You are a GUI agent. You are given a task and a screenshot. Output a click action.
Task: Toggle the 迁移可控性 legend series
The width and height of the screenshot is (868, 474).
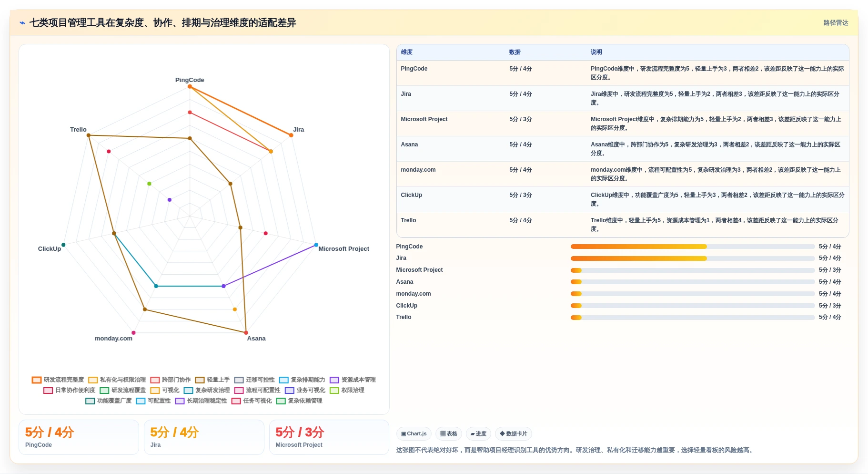click(254, 380)
